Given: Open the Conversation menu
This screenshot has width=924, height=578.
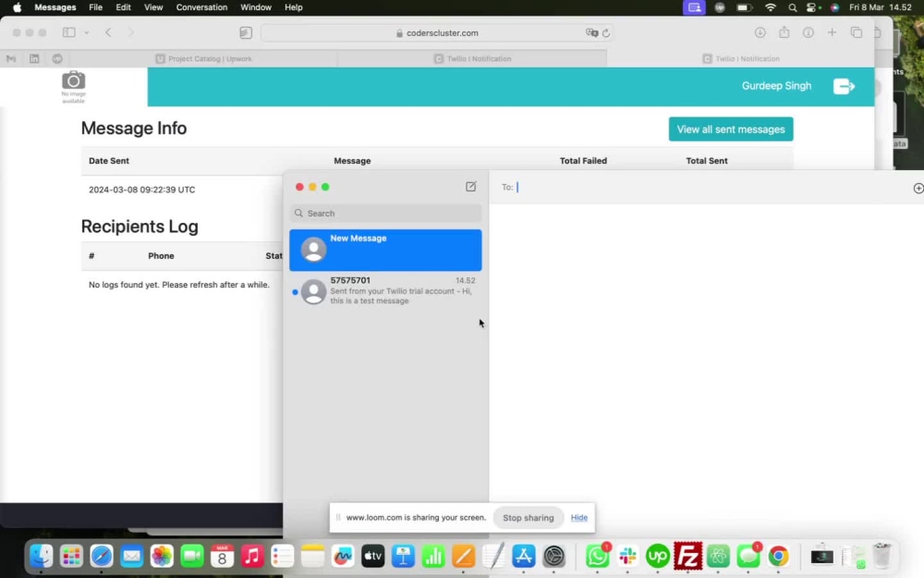Looking at the screenshot, I should [201, 7].
